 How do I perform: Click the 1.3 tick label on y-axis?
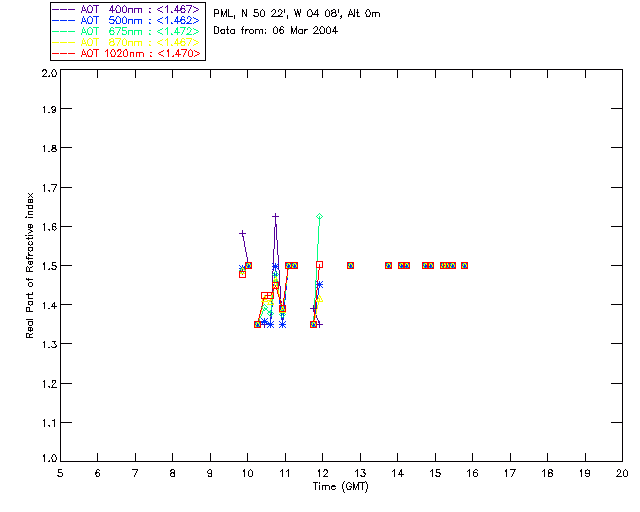[49, 344]
